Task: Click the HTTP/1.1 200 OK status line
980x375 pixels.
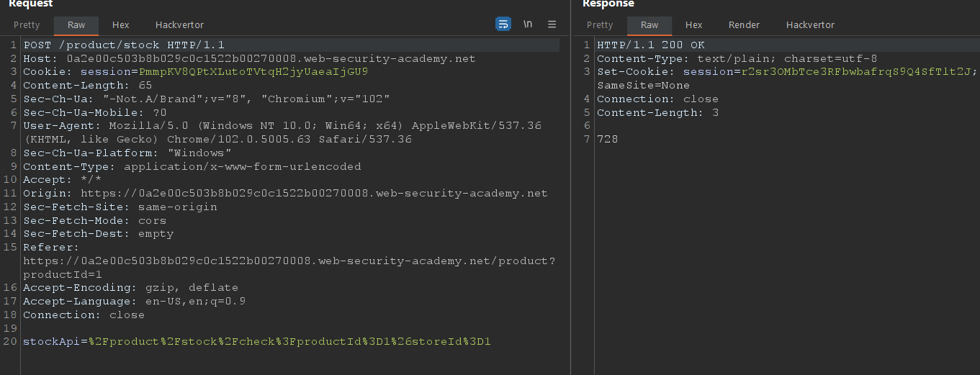Action: pos(650,45)
